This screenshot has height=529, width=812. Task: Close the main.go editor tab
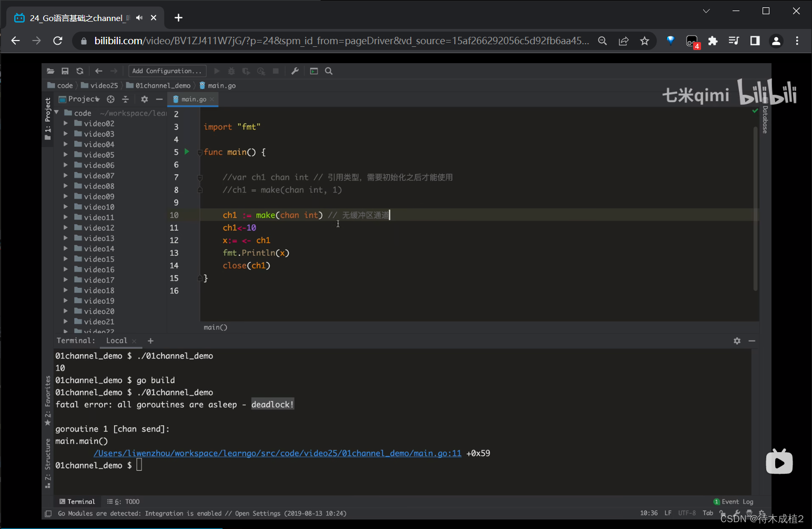tap(212, 99)
